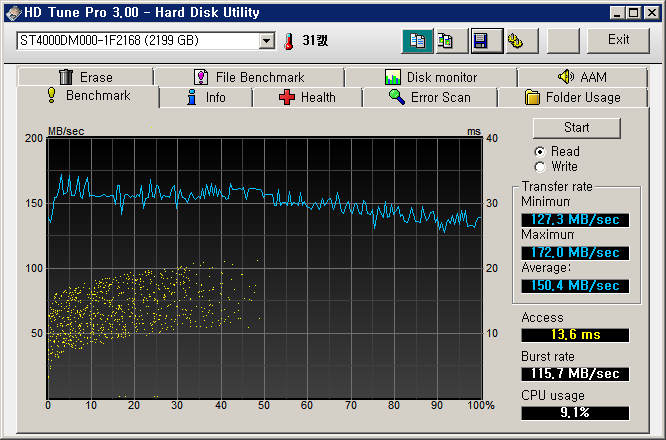666x440 pixels.
Task: Maximize the HD Tune Pro window
Action: click(x=633, y=12)
